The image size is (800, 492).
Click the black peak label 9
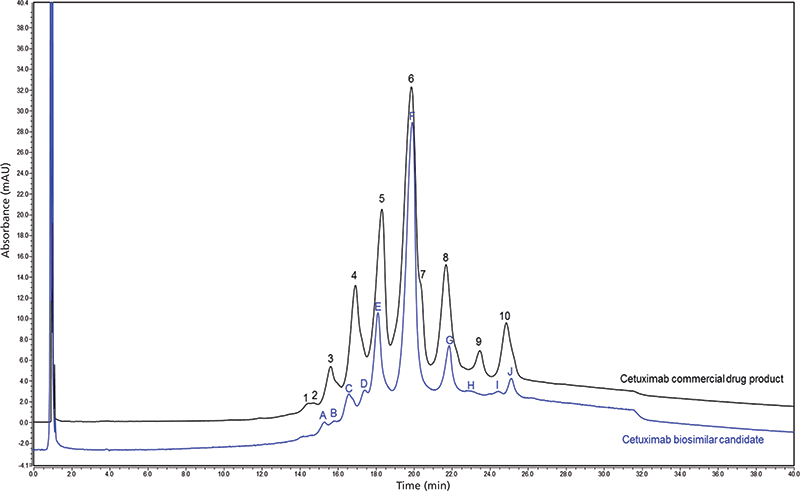[479, 341]
